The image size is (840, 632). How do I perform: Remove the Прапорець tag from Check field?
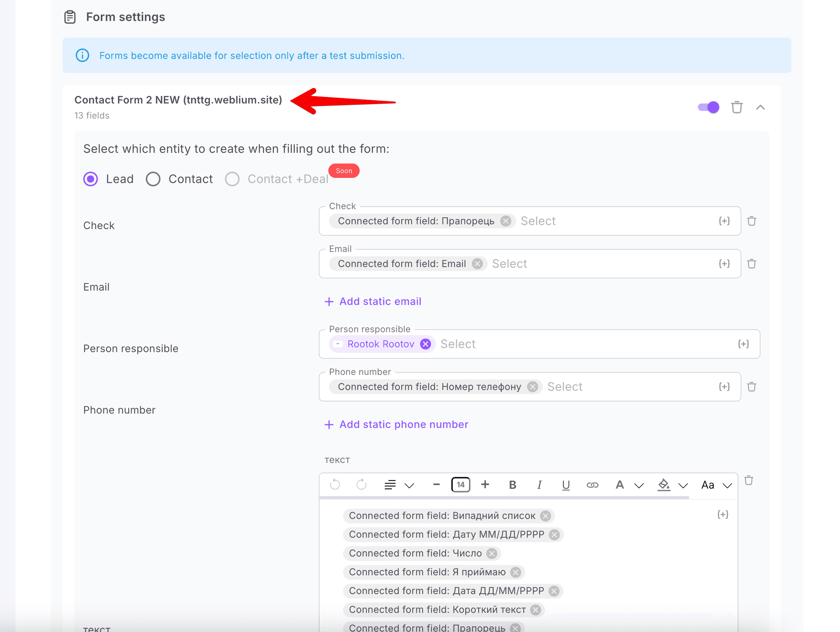(505, 221)
